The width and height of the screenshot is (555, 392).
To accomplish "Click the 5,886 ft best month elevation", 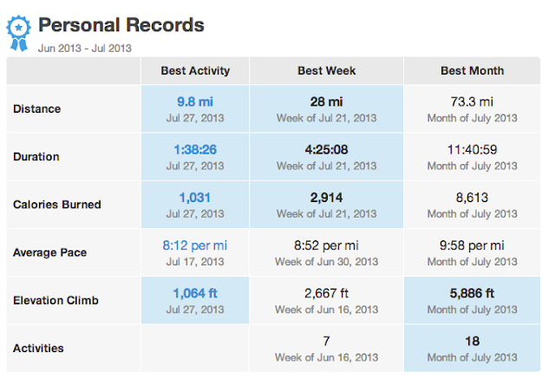I will (x=473, y=293).
